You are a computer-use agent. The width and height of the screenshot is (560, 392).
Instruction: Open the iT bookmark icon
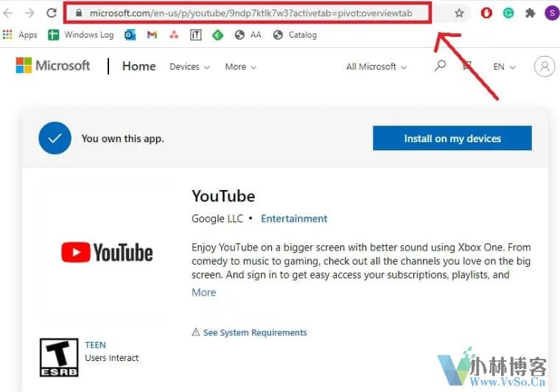click(x=196, y=35)
